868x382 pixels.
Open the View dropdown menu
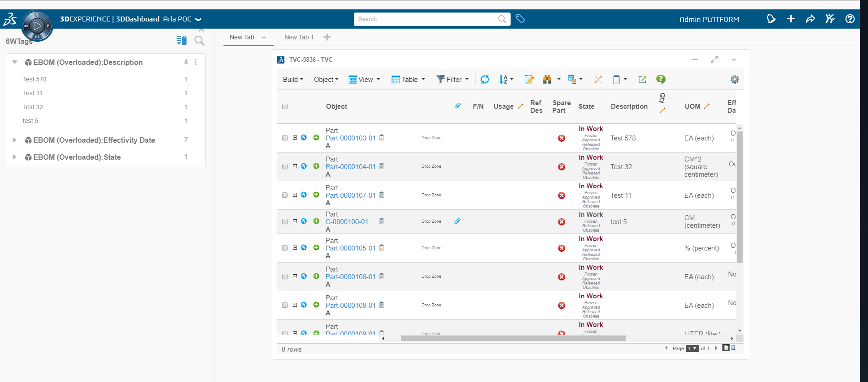coord(365,80)
